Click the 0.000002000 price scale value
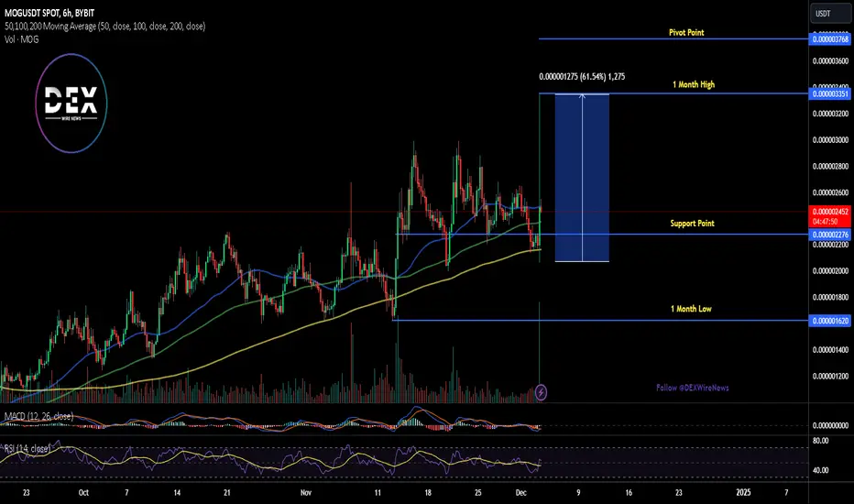 pos(830,271)
